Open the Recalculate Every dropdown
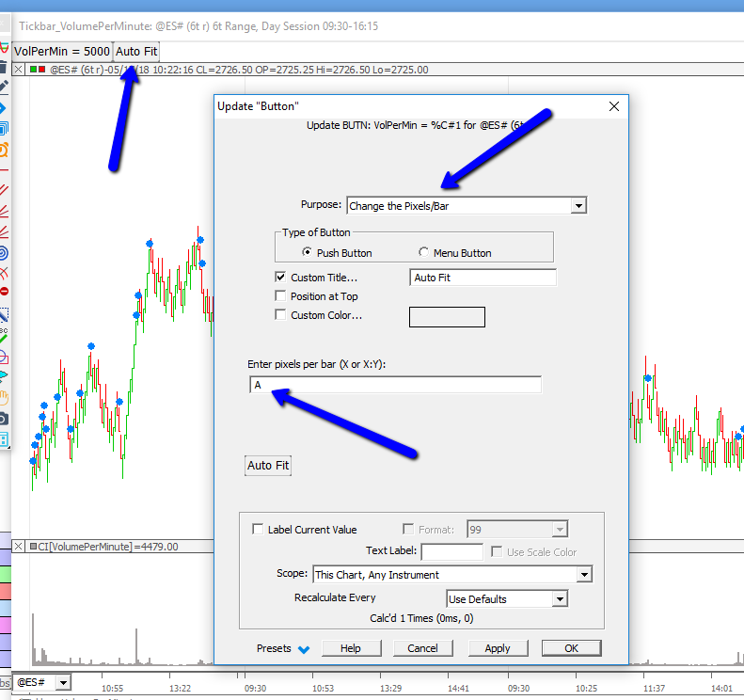This screenshot has width=744, height=700. pos(560,598)
